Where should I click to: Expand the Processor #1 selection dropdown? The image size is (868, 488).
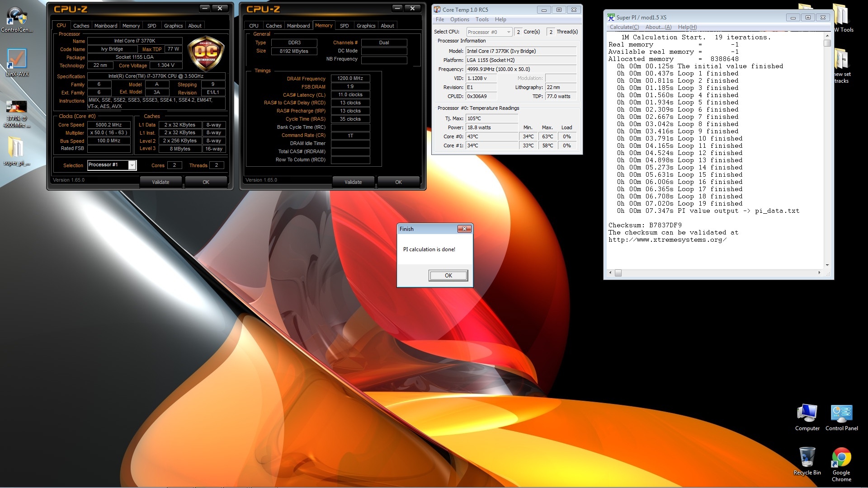(132, 165)
